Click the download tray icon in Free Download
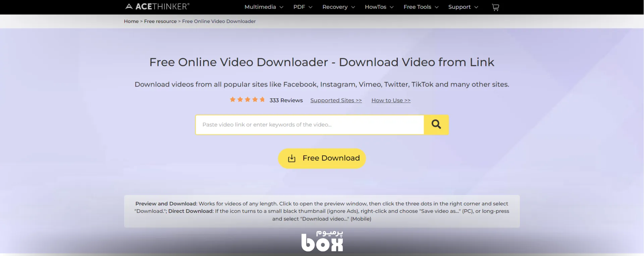Screen dimensions: 644x256 [x=292, y=158]
